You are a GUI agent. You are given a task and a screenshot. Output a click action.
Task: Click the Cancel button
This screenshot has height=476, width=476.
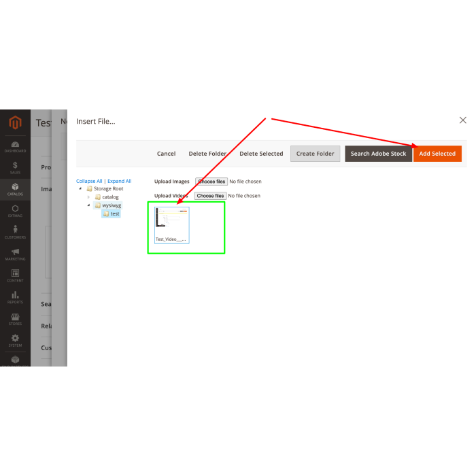pos(166,154)
